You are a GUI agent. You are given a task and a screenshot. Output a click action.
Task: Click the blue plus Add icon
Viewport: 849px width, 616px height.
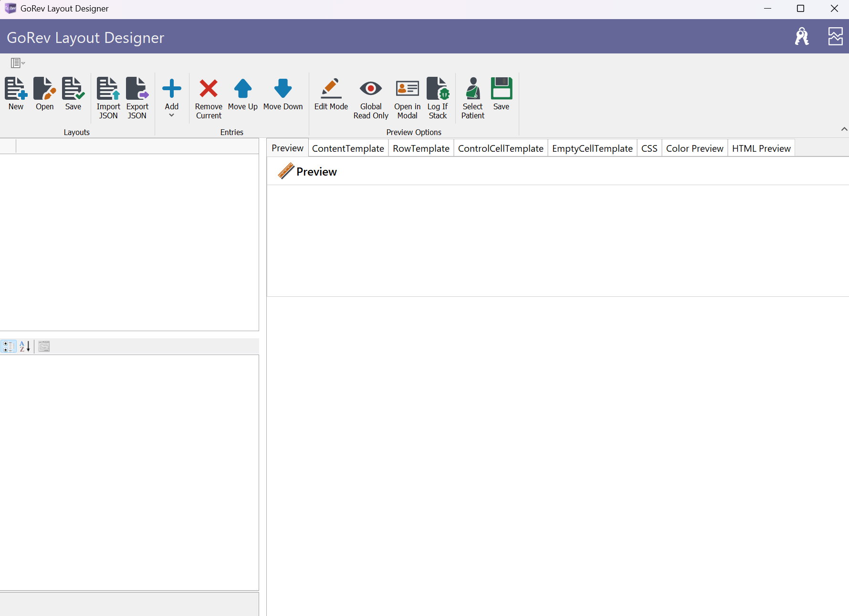pyautogui.click(x=172, y=89)
